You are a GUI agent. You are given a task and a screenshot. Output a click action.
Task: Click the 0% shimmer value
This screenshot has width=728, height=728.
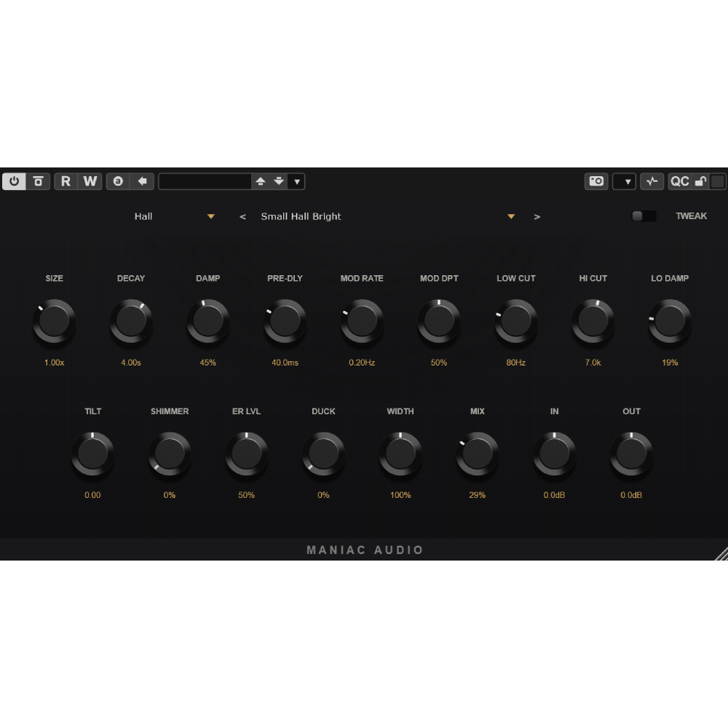(x=170, y=495)
